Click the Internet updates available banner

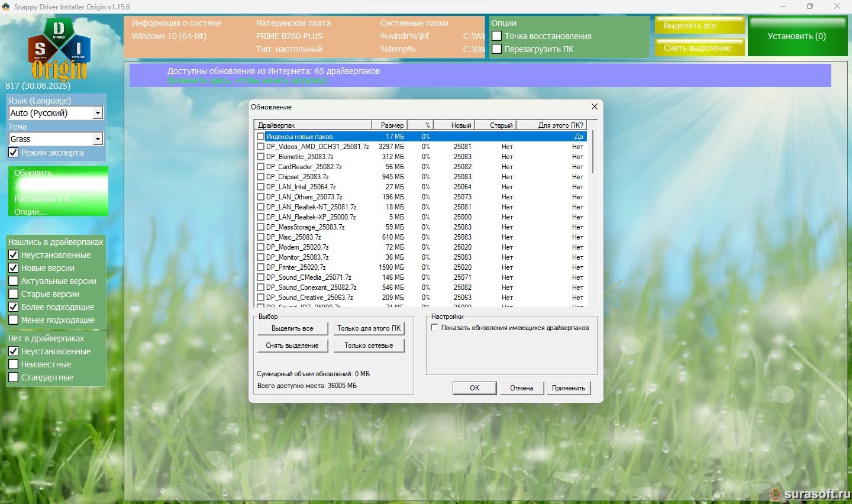tap(479, 75)
